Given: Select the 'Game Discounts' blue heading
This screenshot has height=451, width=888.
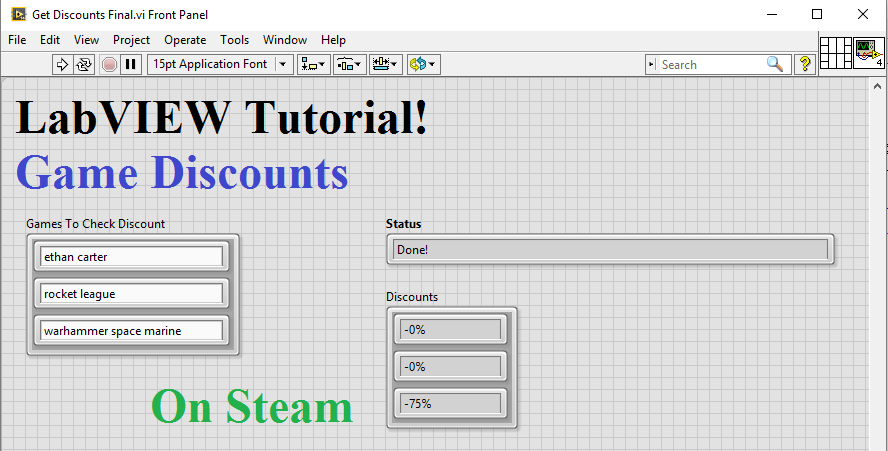Looking at the screenshot, I should click(x=182, y=173).
